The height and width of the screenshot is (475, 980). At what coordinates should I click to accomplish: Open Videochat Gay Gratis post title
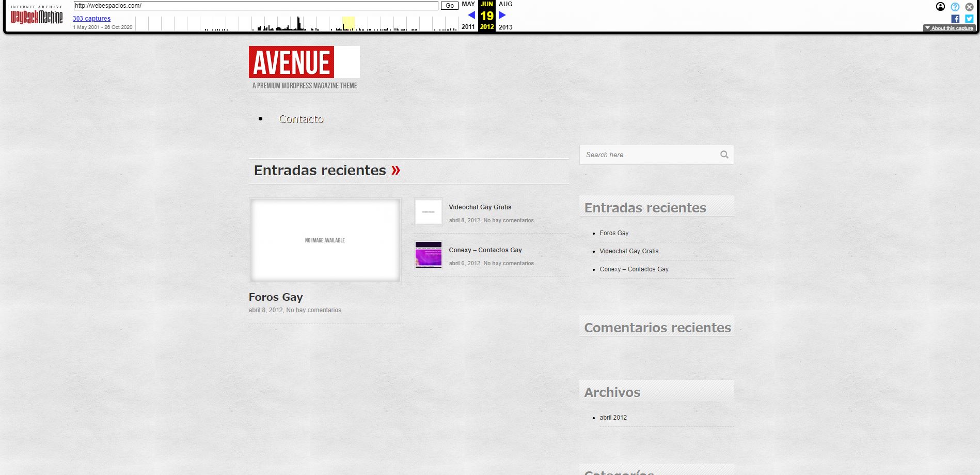coord(480,207)
